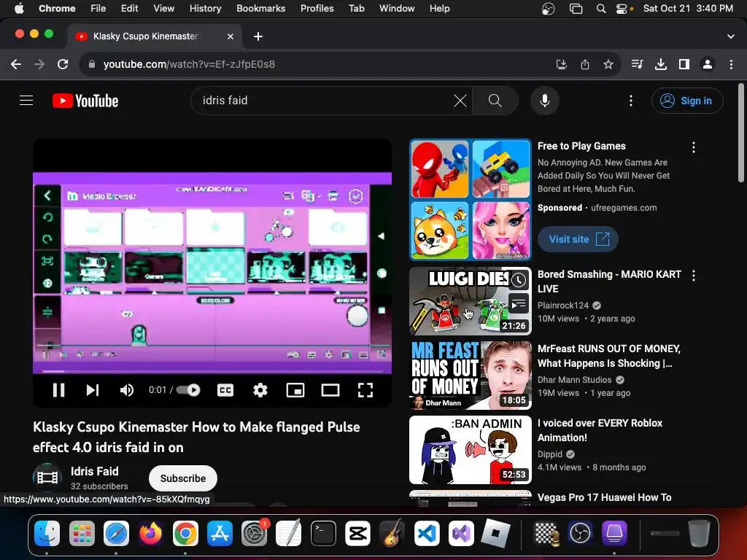747x560 pixels.
Task: Switch to theater mode
Action: click(330, 390)
